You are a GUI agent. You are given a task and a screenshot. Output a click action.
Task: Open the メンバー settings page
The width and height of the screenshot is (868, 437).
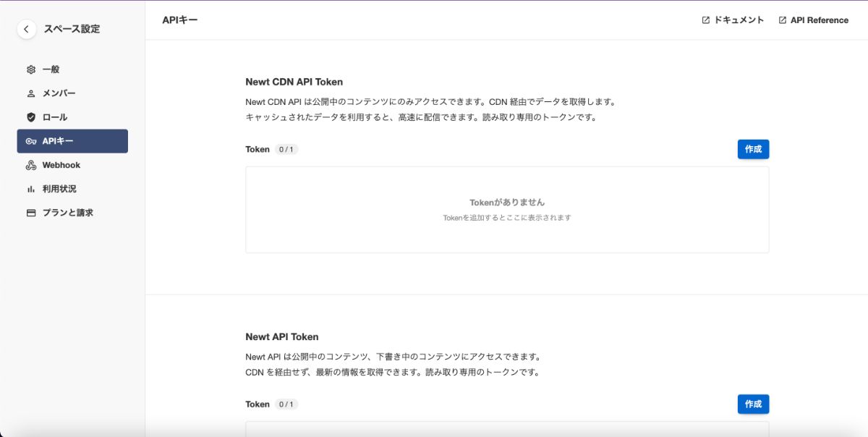pos(72,93)
